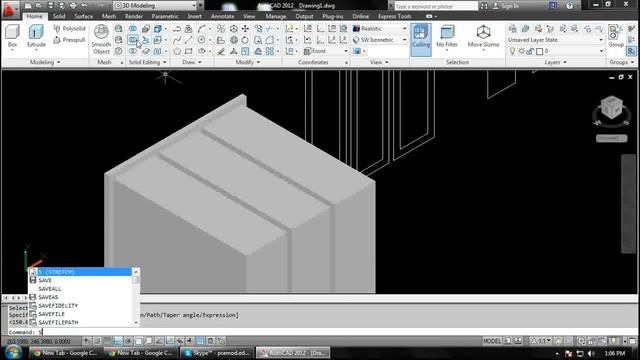Open the Render ribbon tab
640x360 pixels.
point(133,16)
